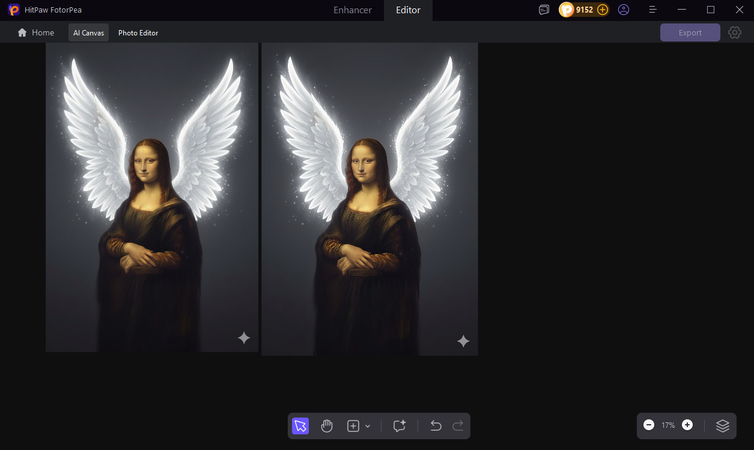This screenshot has width=754, height=450.
Task: Open the screen/feedback icon beside coins
Action: 544,10
